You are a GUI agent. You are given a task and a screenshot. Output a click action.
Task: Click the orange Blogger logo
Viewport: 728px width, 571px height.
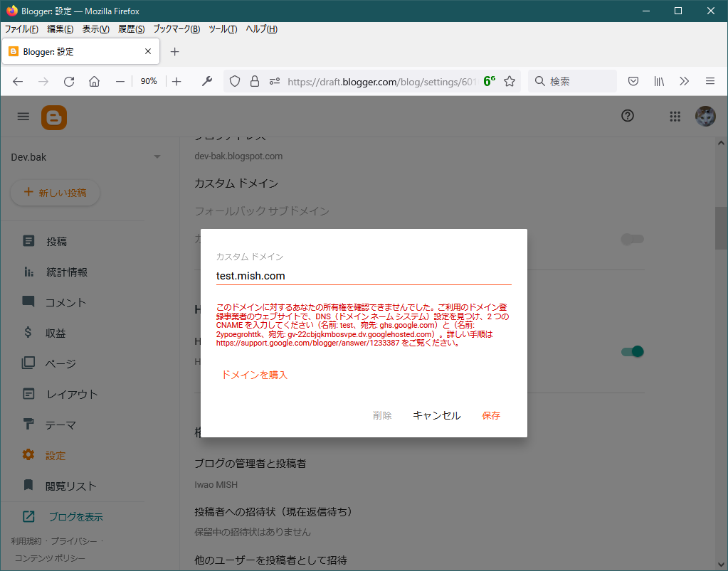54,117
